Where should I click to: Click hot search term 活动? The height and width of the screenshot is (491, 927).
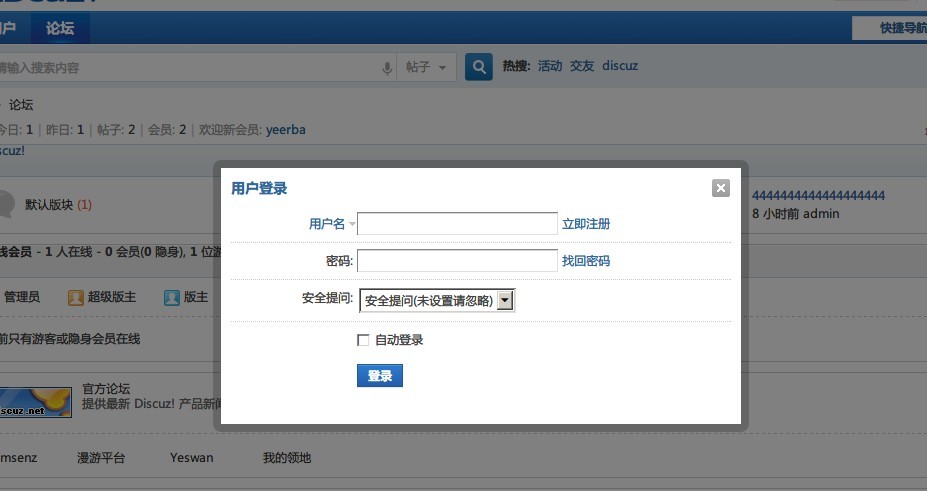(x=550, y=66)
